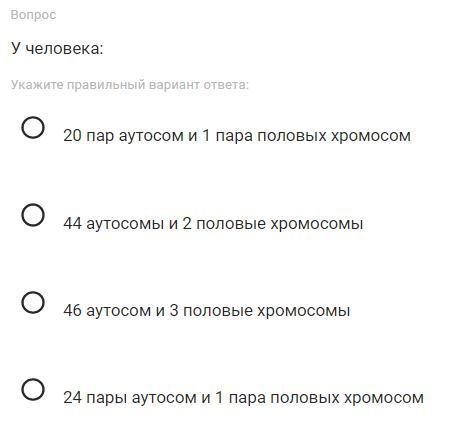
Task: Click the number "20" in the first answer
Action: click(72, 136)
